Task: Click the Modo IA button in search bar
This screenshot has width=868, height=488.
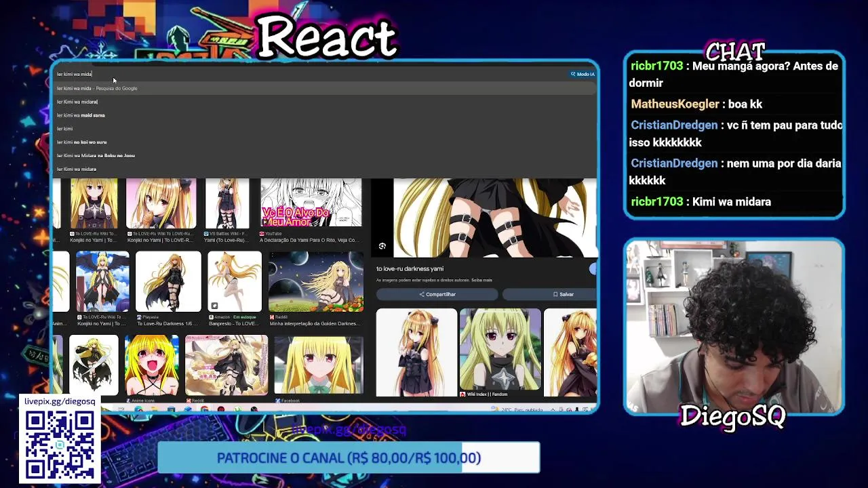Action: coord(583,74)
